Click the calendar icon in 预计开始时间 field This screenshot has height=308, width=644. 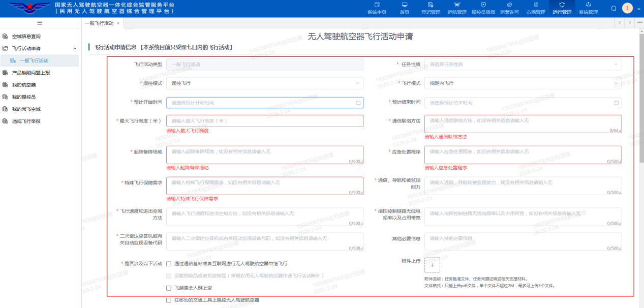(358, 103)
